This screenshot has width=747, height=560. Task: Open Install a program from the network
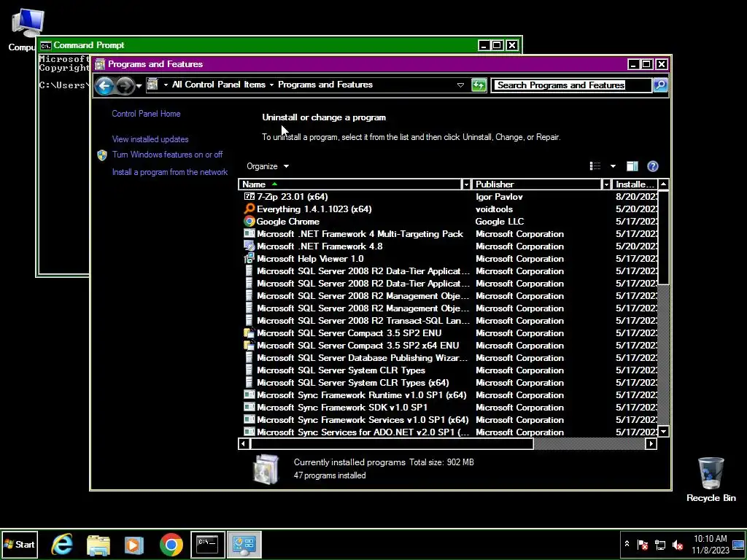(x=169, y=172)
